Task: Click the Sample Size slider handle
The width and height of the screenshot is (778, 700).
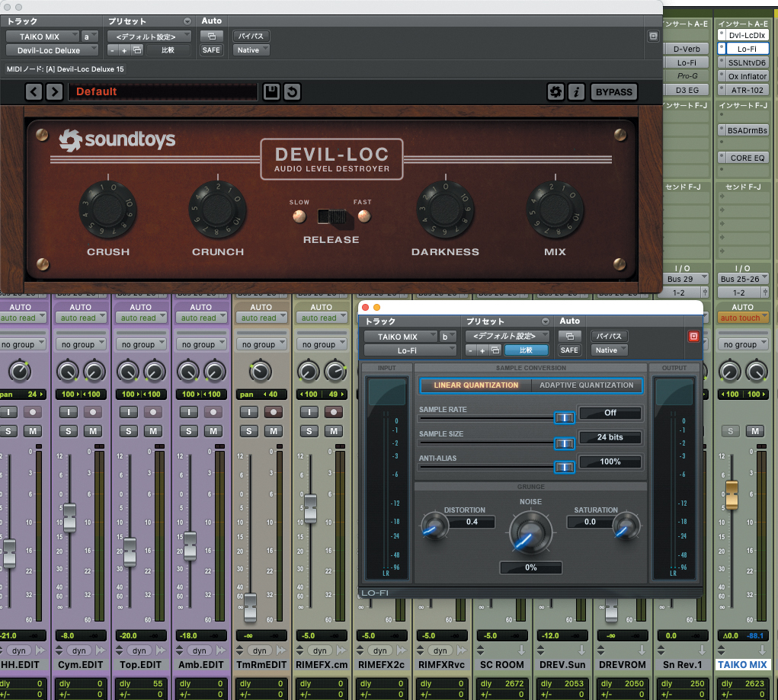Action: [564, 443]
